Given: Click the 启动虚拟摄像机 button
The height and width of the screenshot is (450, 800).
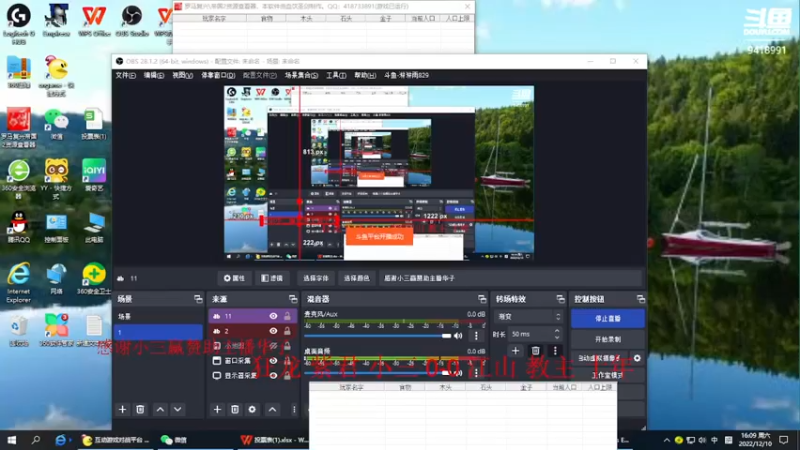Looking at the screenshot, I should point(600,358).
